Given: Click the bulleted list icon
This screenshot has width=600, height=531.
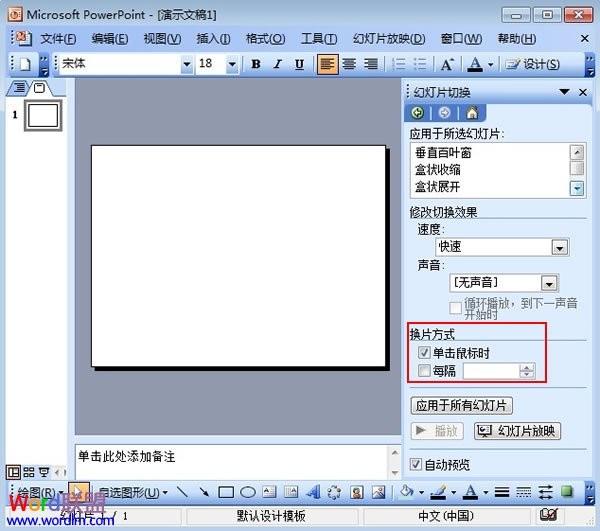Looking at the screenshot, I should coord(420,64).
